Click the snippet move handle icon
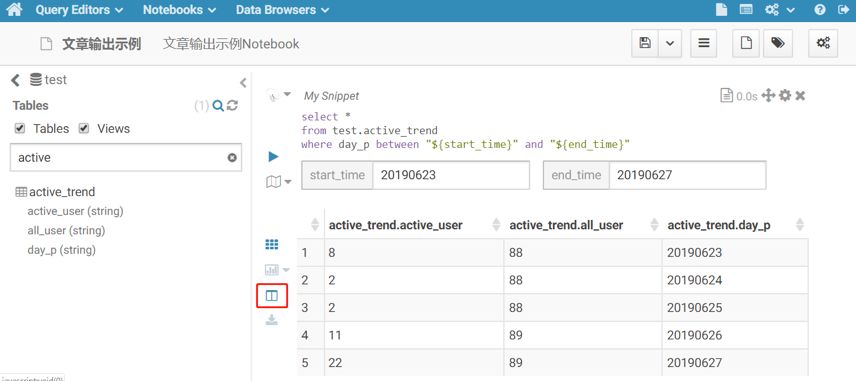This screenshot has height=381, width=856. coord(768,96)
